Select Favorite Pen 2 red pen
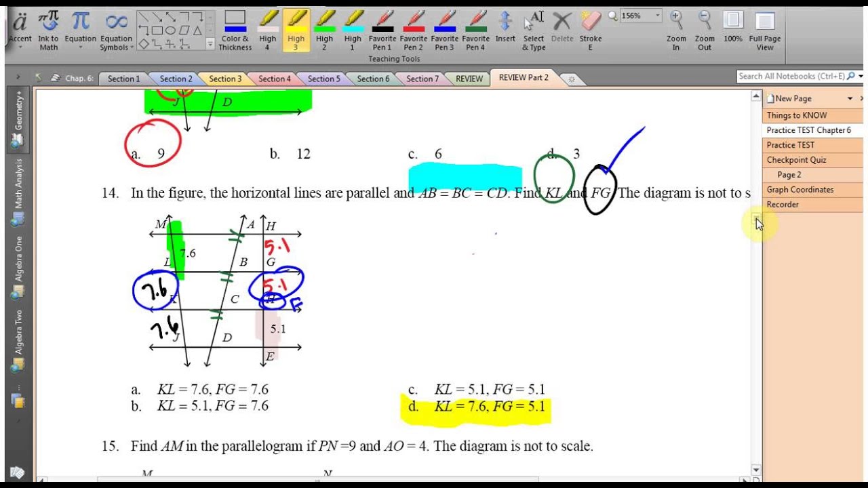 coord(413,30)
